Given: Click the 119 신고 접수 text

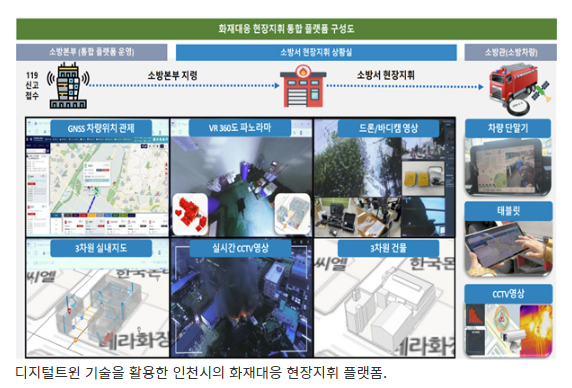Looking at the screenshot, I should (32, 86).
